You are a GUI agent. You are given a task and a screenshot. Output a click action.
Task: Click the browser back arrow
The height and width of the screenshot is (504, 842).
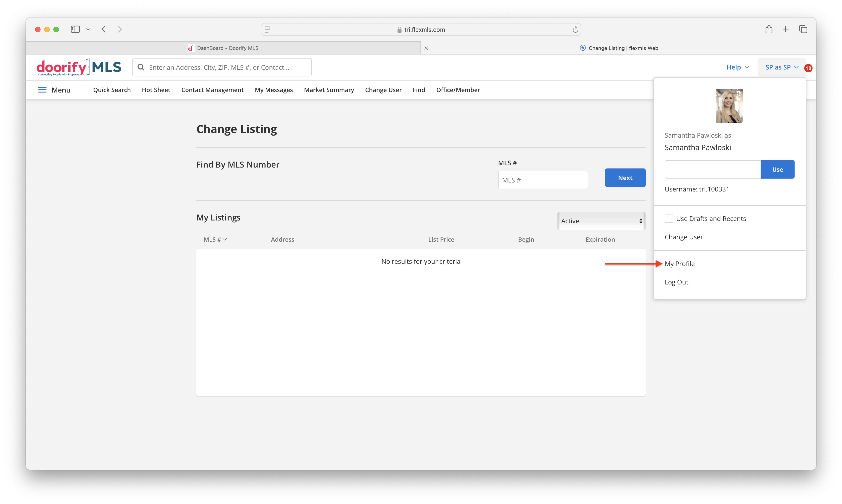pyautogui.click(x=104, y=29)
